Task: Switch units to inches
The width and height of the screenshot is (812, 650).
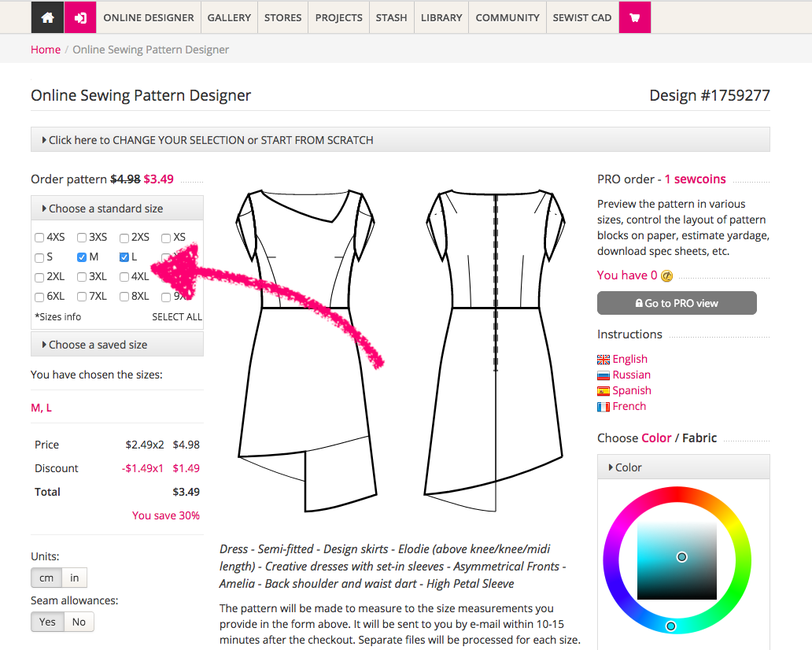Action: point(75,578)
